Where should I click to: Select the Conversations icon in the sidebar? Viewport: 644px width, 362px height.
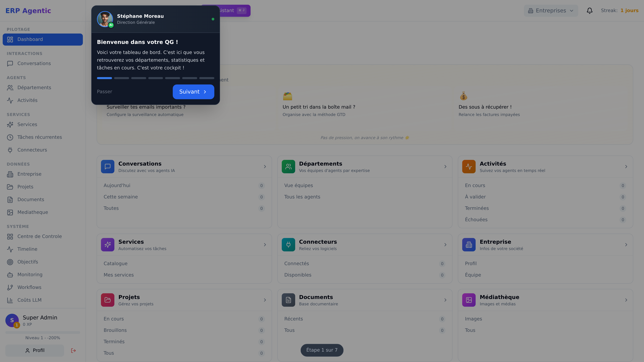[10, 64]
